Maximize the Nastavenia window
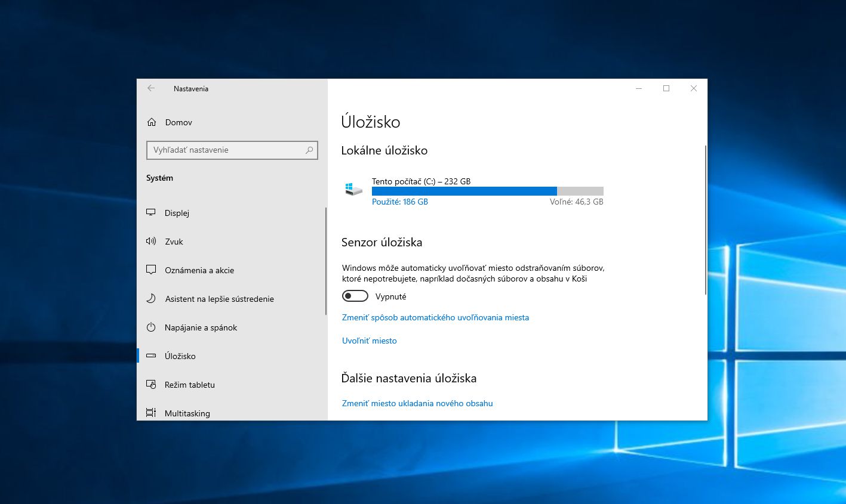The width and height of the screenshot is (846, 504). tap(666, 88)
